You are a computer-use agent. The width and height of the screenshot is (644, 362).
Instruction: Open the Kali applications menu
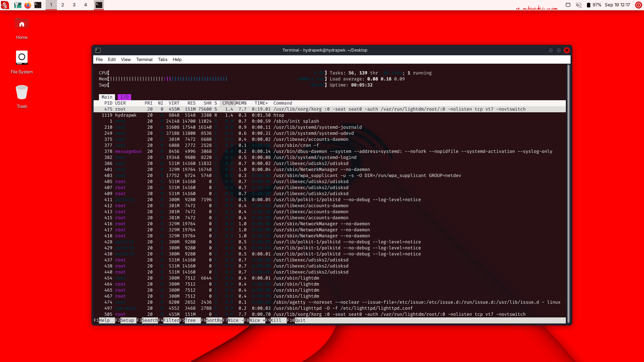(x=5, y=5)
